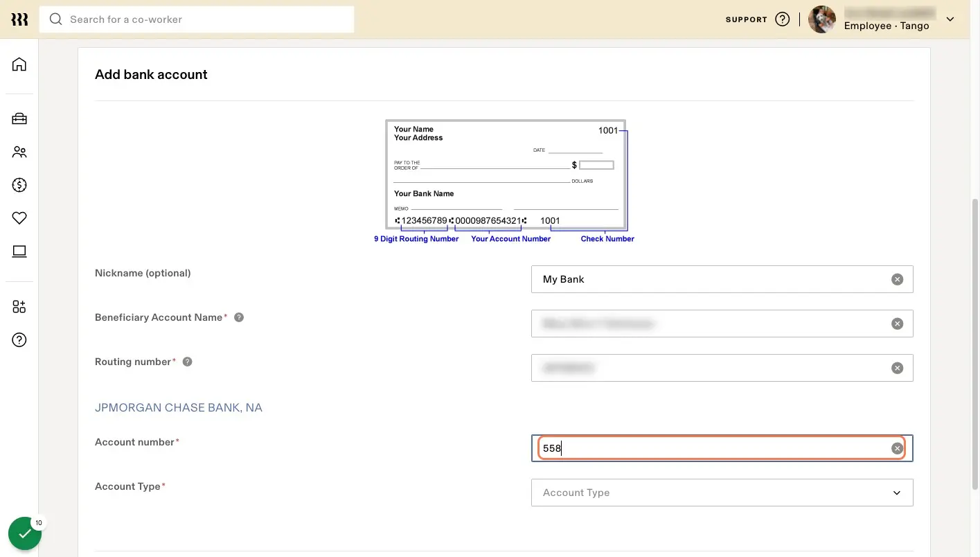Open the briefcase sidebar icon

[19, 118]
